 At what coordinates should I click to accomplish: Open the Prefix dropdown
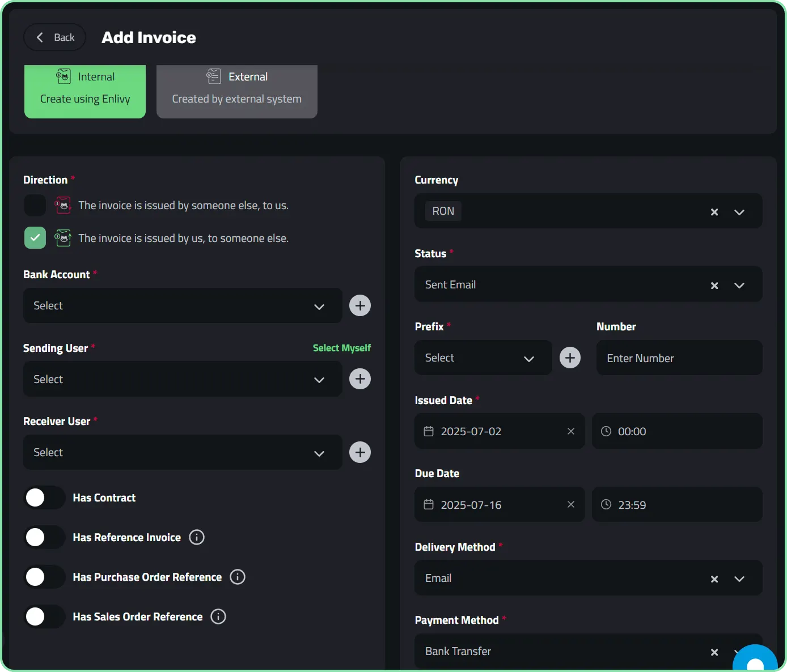point(483,358)
